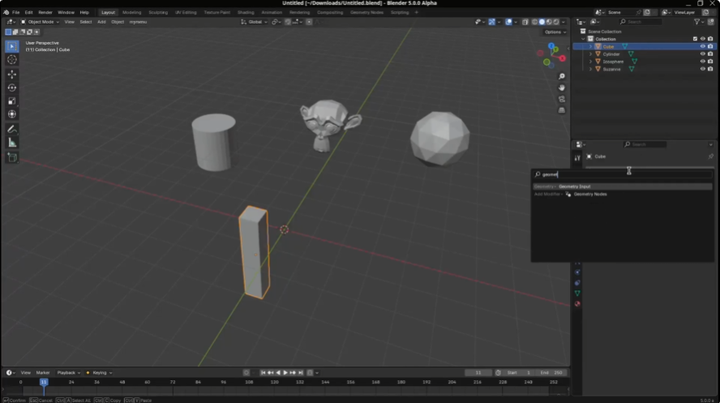Screen dimensions: 720x403
Task: Toggle X-ray display in viewport header
Action: 525,22
